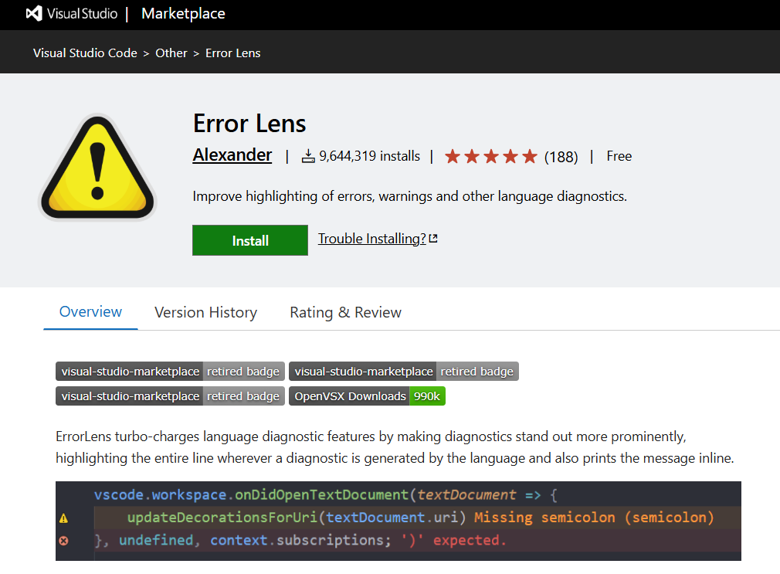
Task: Open the Other category breadcrumb
Action: [x=171, y=53]
